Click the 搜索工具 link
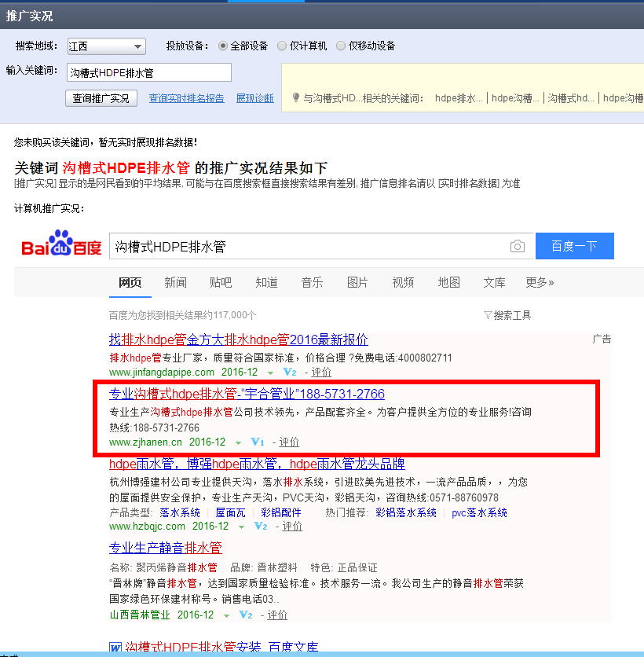644x657 pixels. coord(512,315)
